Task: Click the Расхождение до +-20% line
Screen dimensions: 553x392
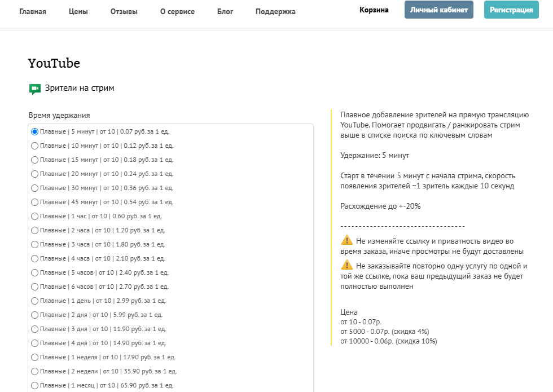Action: (x=380, y=206)
